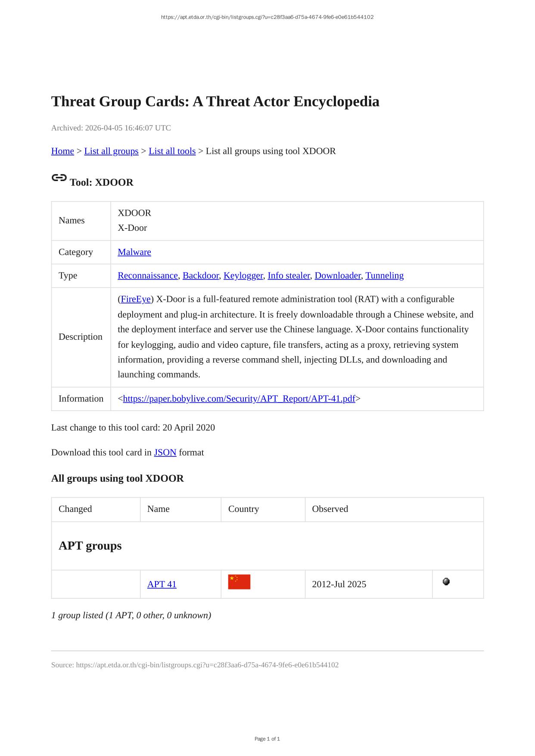This screenshot has height=756, width=535.
Task: Open the APT 41 group link
Action: (162, 584)
